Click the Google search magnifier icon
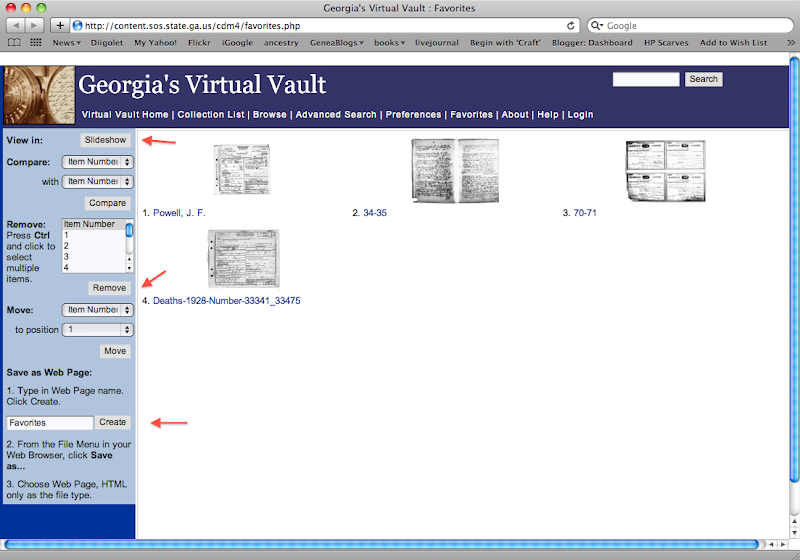Viewport: 800px width, 560px height. [596, 26]
